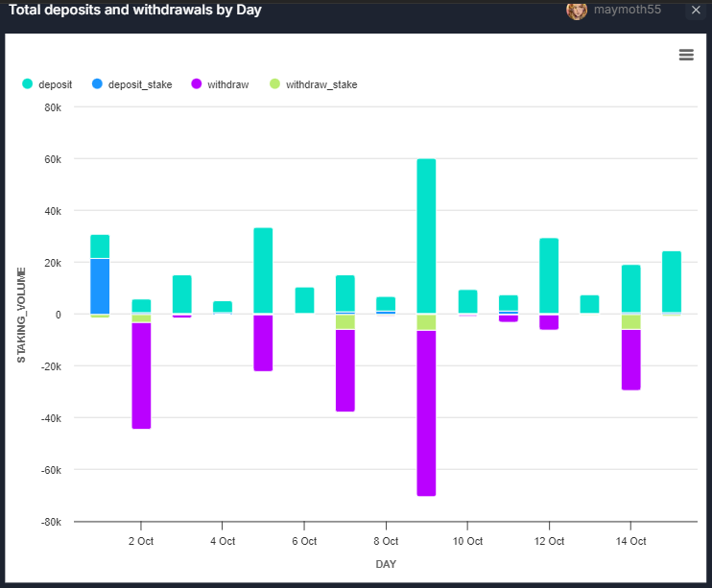Select the teal deposit bar on 10 Oct
The height and width of the screenshot is (588, 712).
[x=467, y=301]
